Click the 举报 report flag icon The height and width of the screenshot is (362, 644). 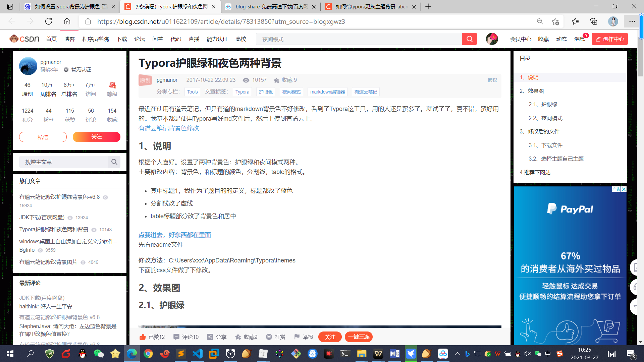pos(297,337)
